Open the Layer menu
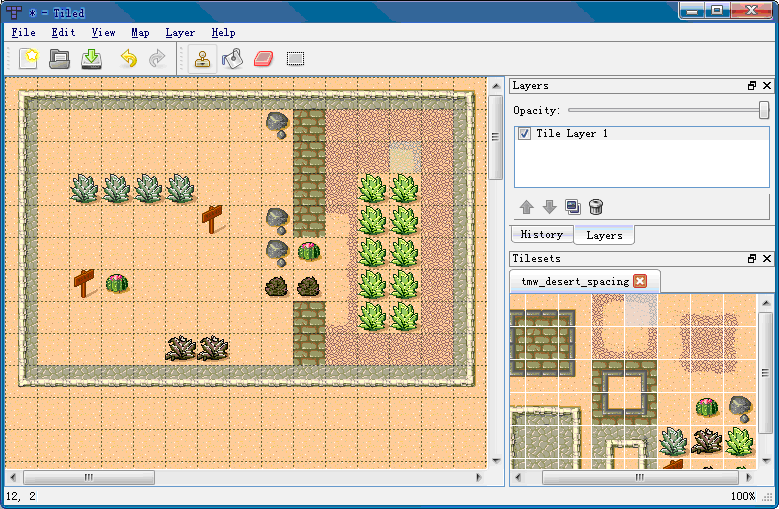 180,33
